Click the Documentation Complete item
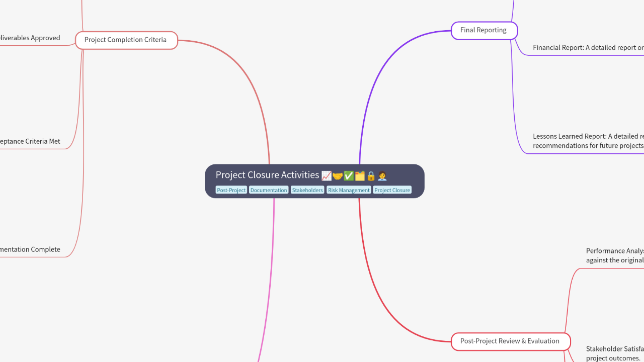 pos(30,249)
